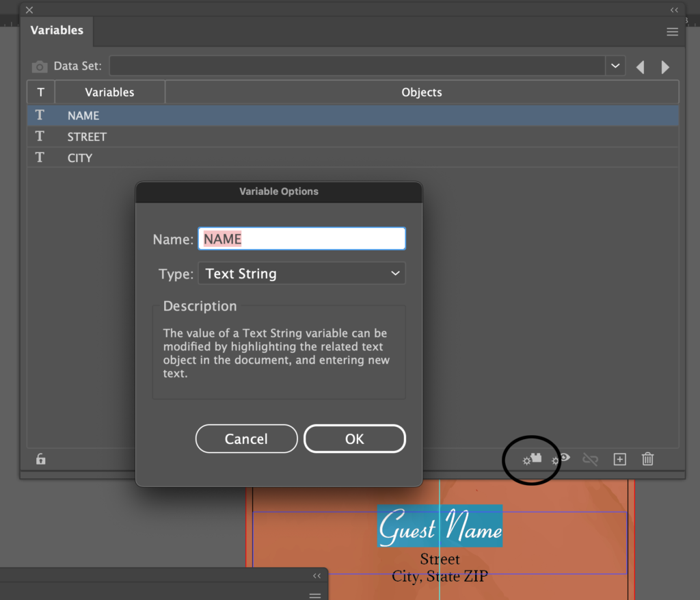Open the Data Set dropdown arrow
Screen dimensions: 700x600
click(x=615, y=66)
